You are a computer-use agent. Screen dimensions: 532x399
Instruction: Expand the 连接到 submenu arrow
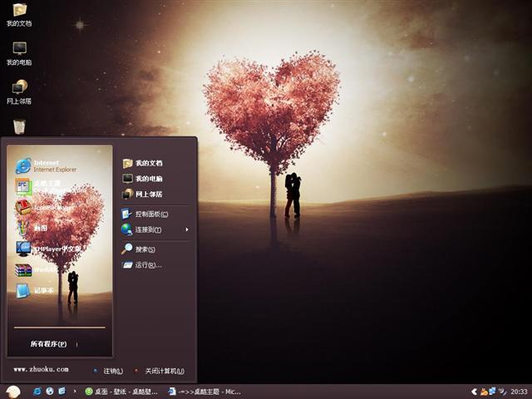pos(187,229)
